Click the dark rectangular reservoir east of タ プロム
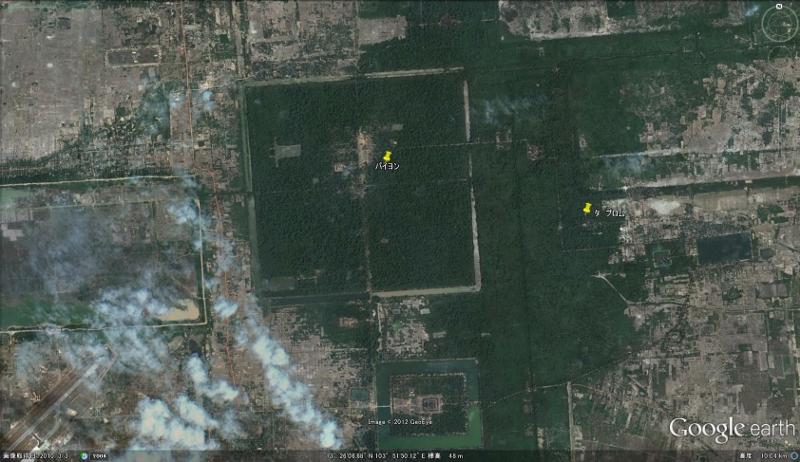800x462 pixels. 723,247
